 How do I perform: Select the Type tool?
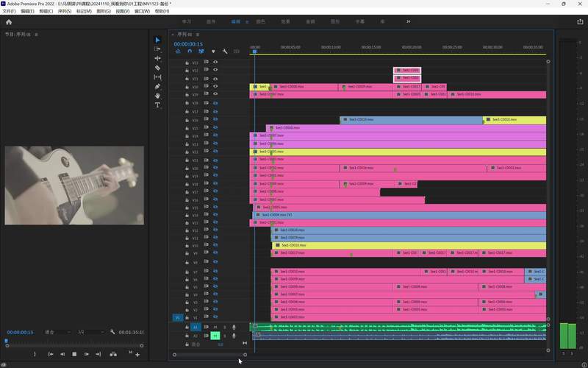[x=157, y=105]
